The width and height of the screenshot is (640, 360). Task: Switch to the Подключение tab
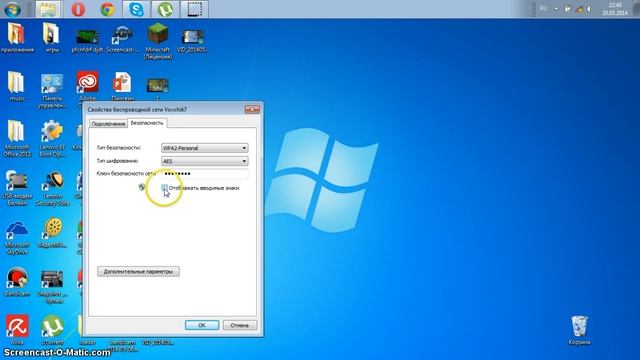pos(108,124)
